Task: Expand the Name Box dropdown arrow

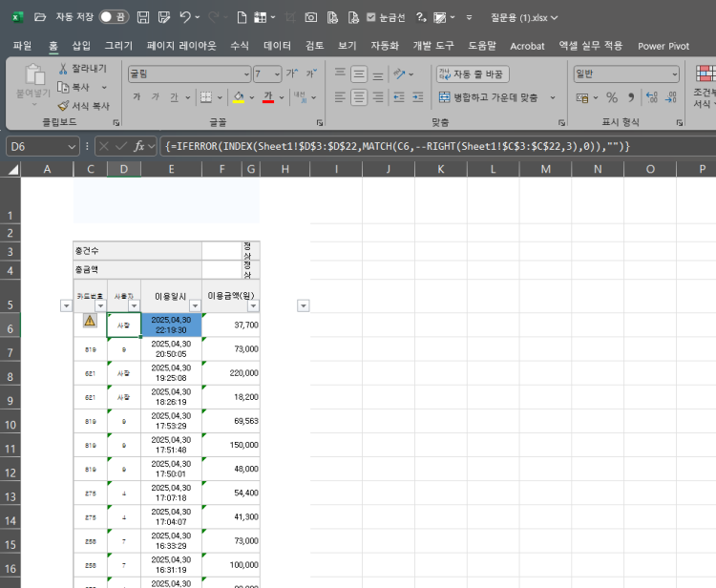Action: coord(72,147)
